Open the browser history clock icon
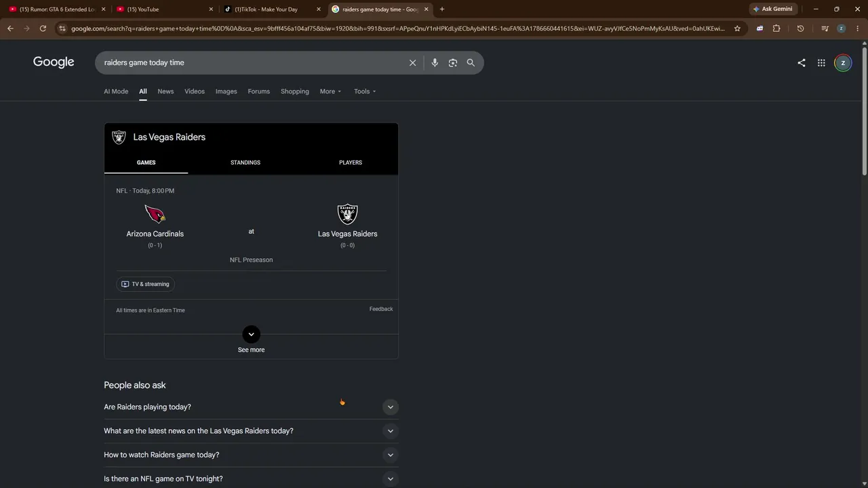Viewport: 868px width, 488px height. (x=800, y=28)
